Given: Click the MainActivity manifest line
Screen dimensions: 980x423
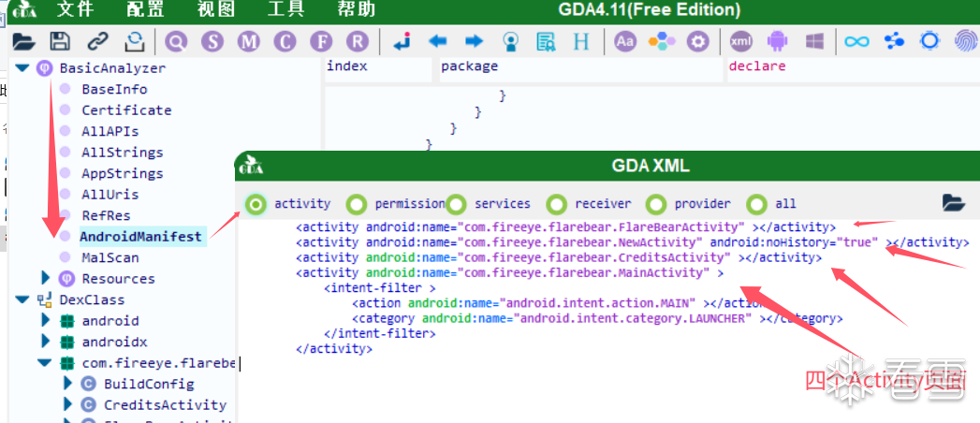Looking at the screenshot, I should tap(509, 273).
